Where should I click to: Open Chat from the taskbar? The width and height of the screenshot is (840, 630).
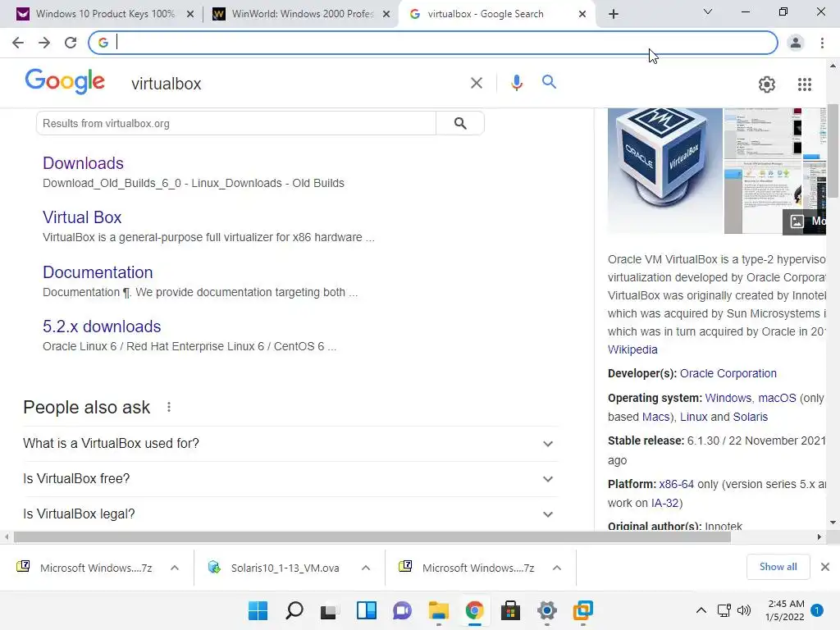[402, 610]
